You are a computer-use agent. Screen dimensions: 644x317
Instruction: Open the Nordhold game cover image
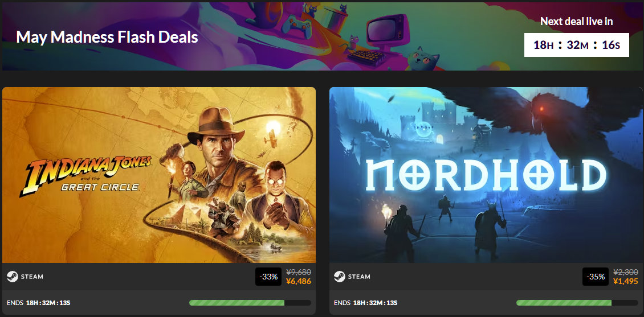click(x=486, y=175)
